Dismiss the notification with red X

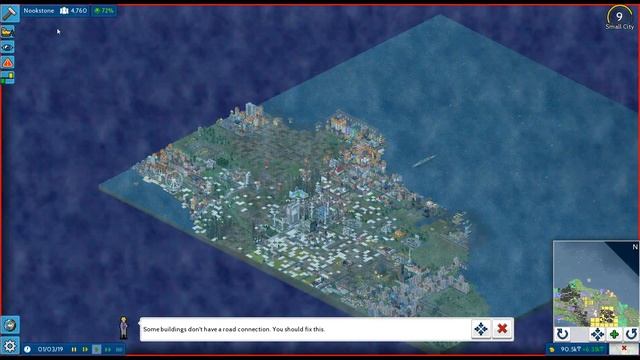click(x=502, y=329)
